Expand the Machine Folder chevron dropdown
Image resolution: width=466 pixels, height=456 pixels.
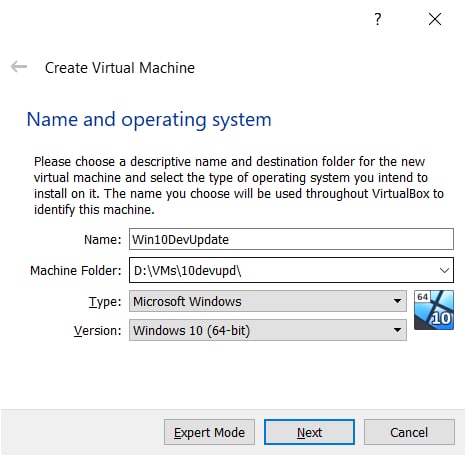point(444,270)
